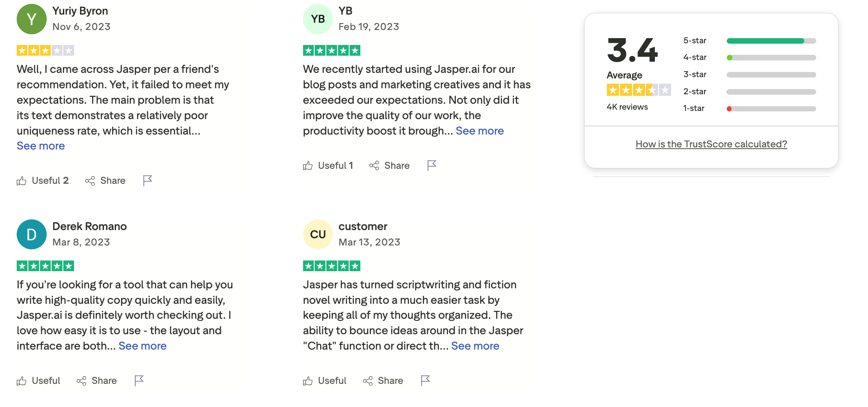Click the thumbs-up icon on Derek Romano's review
Image resolution: width=868 pixels, height=407 pixels.
[x=21, y=380]
